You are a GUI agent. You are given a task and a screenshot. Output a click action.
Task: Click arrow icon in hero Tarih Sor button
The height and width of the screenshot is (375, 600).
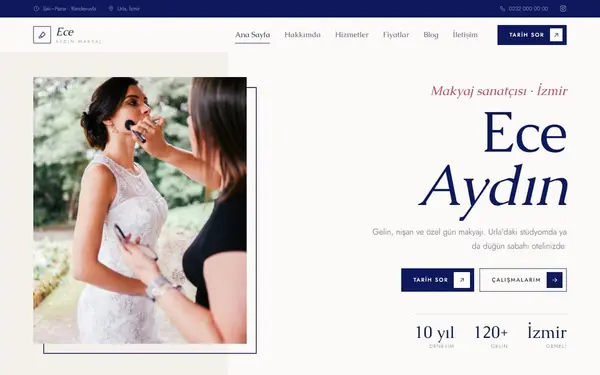(x=461, y=280)
